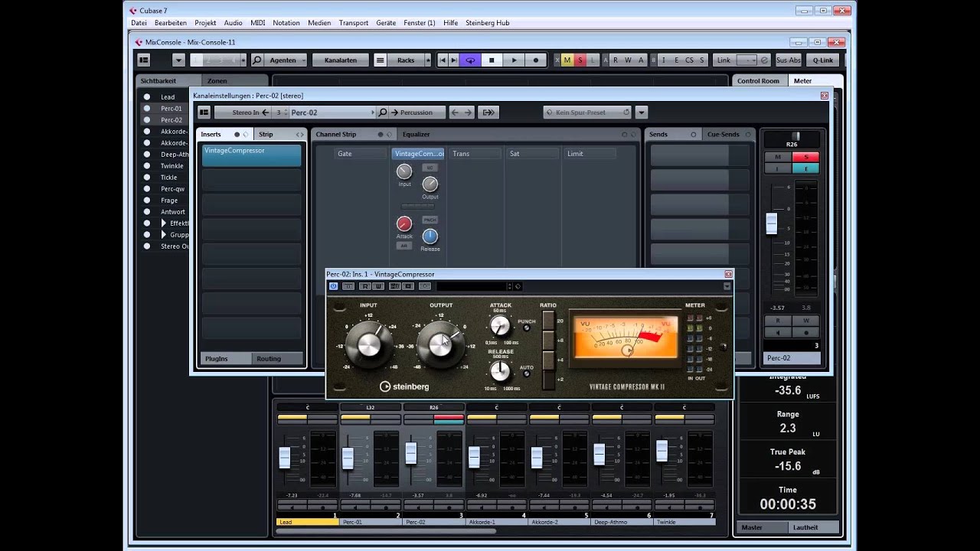
Task: Expand the Grupp folder in the visibility list
Action: tap(163, 235)
